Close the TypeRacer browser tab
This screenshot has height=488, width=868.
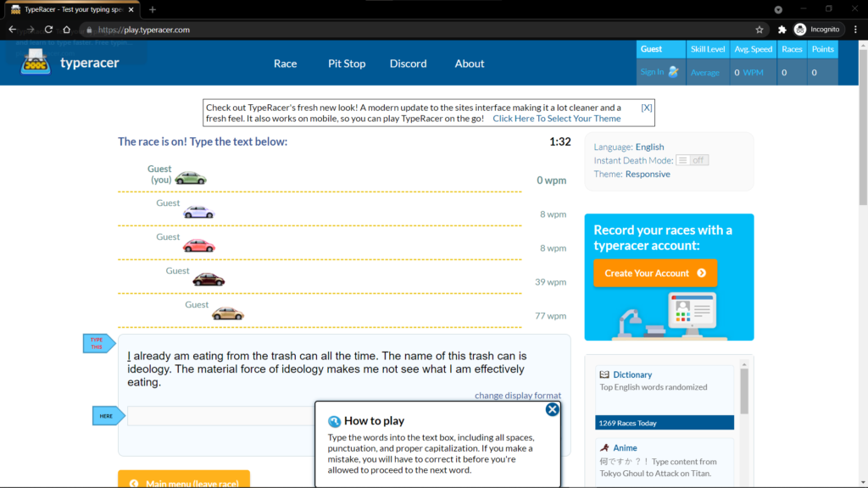(x=131, y=9)
